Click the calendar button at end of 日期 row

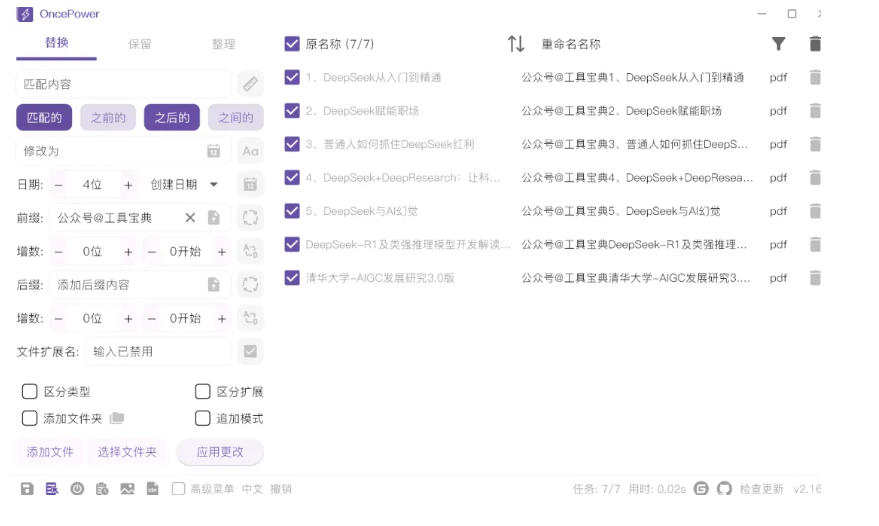250,184
